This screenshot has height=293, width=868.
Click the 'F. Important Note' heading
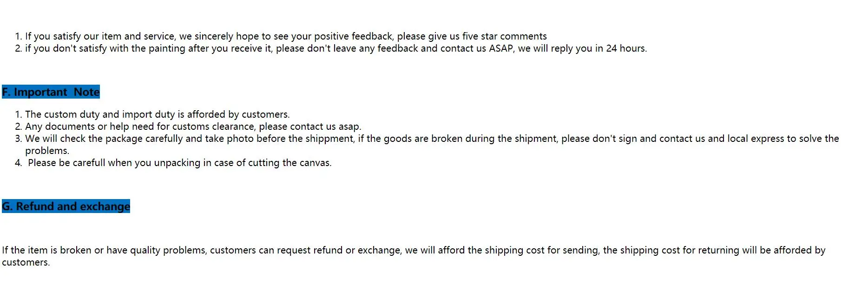coord(51,92)
